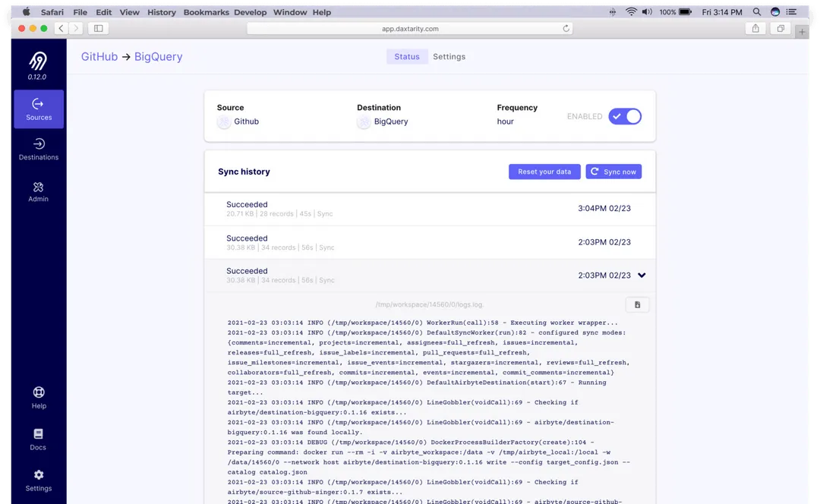Screen dimensions: 820x504
Task: Click Safari forward arrow
Action: point(76,28)
